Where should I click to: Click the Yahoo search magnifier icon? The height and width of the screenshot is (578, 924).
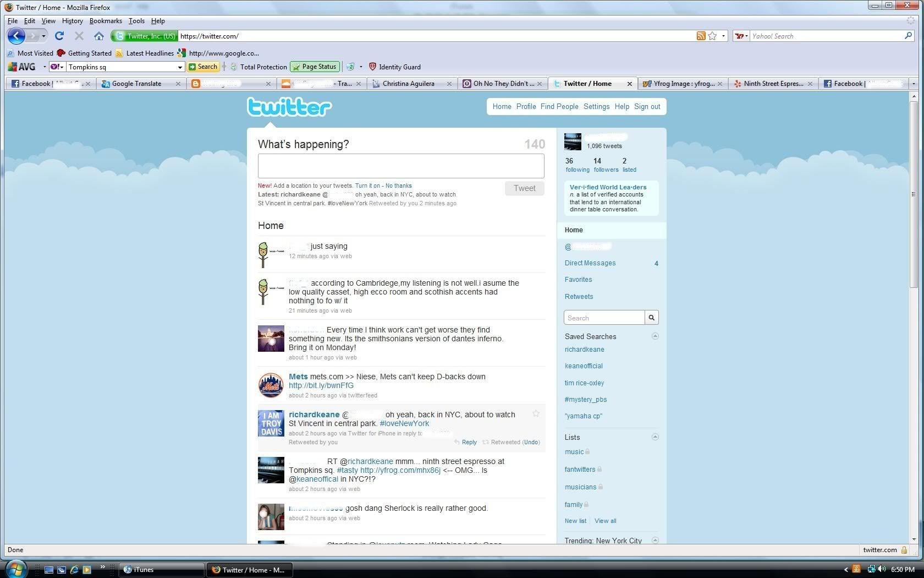tap(908, 36)
